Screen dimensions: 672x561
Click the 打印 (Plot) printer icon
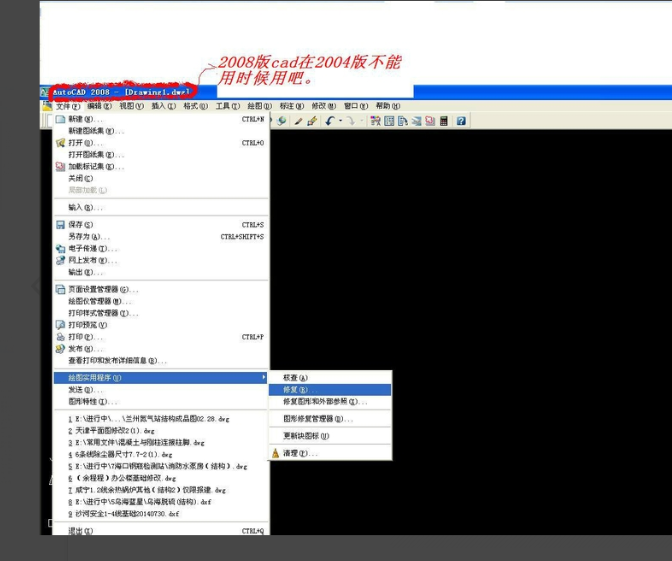[60, 337]
